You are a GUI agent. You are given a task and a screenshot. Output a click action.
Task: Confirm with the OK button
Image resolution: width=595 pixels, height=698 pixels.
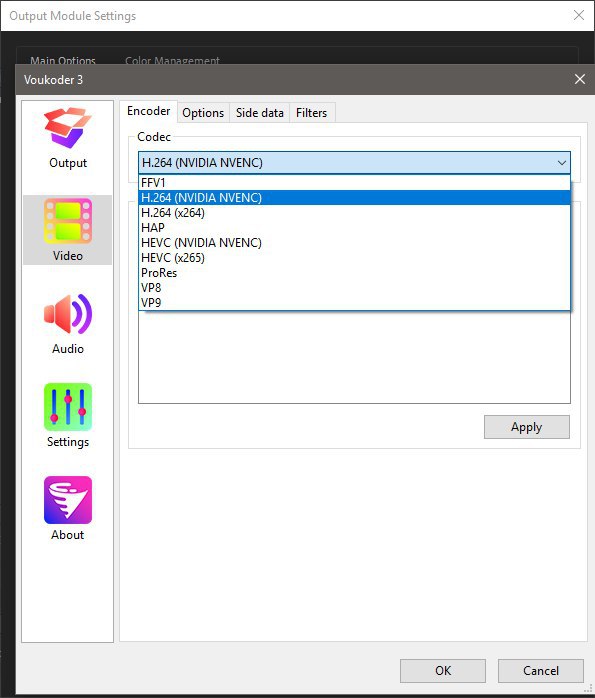point(443,670)
